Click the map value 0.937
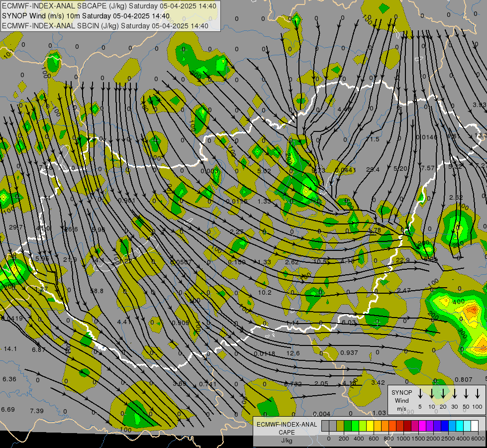487x448 pixels. [349, 352]
